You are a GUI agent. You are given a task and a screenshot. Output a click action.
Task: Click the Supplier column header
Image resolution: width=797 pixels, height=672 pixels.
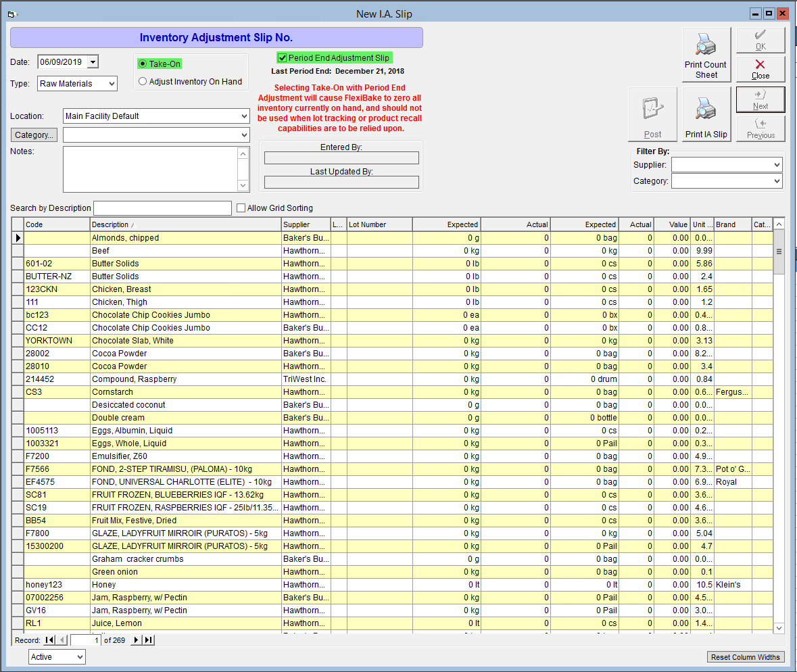coord(306,224)
